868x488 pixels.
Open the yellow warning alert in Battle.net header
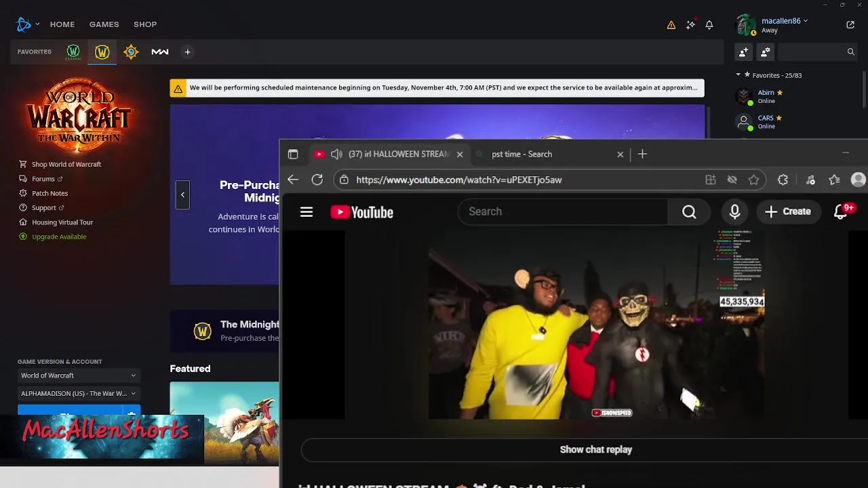click(671, 24)
